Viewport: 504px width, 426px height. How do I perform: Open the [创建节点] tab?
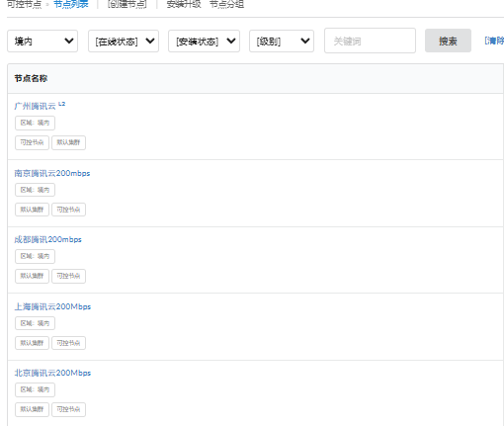[x=127, y=4]
